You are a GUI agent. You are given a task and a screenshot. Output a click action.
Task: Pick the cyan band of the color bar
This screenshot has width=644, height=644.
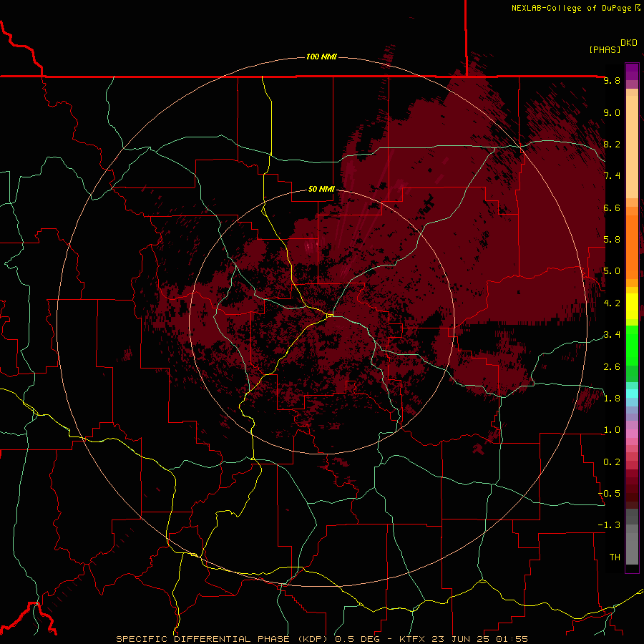pyautogui.click(x=632, y=394)
